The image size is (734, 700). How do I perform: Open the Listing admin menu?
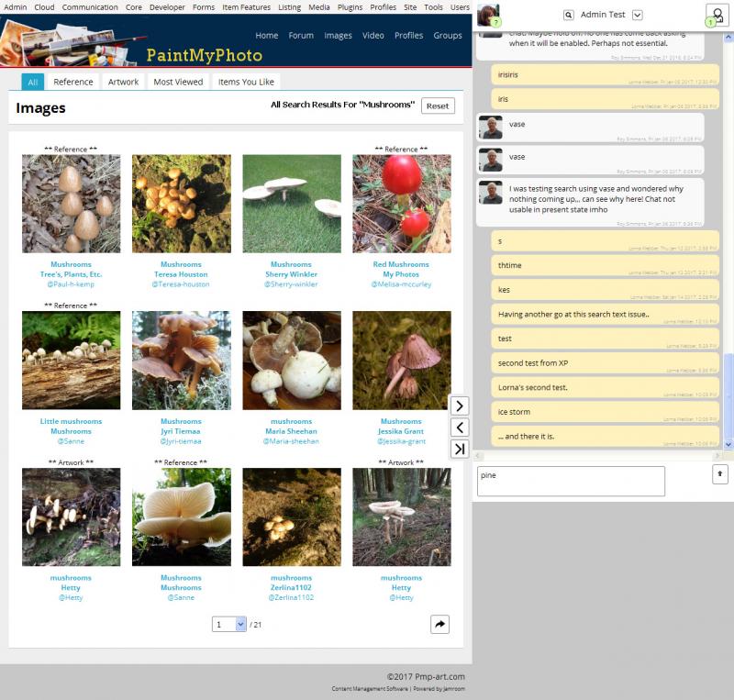click(289, 7)
